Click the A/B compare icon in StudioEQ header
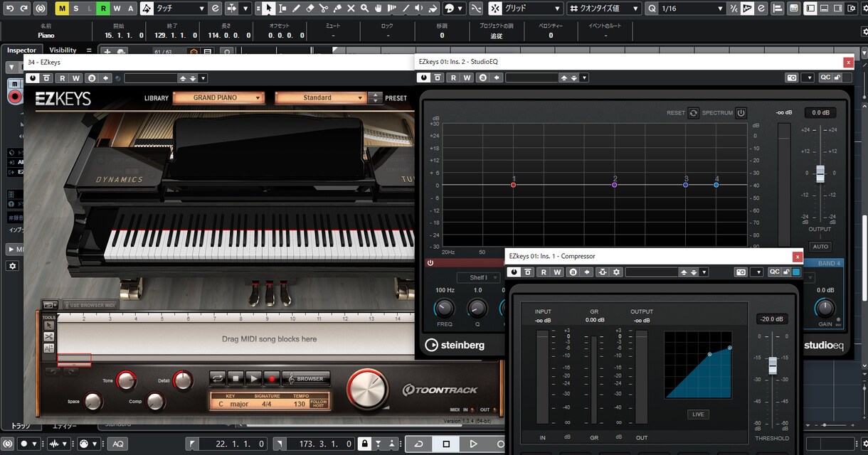Image resolution: width=868 pixels, height=455 pixels. click(482, 77)
